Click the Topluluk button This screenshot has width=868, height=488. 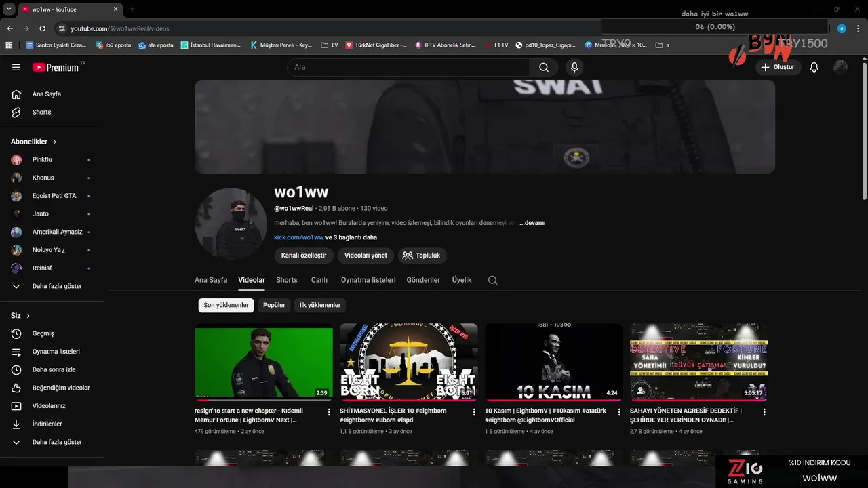coord(422,256)
